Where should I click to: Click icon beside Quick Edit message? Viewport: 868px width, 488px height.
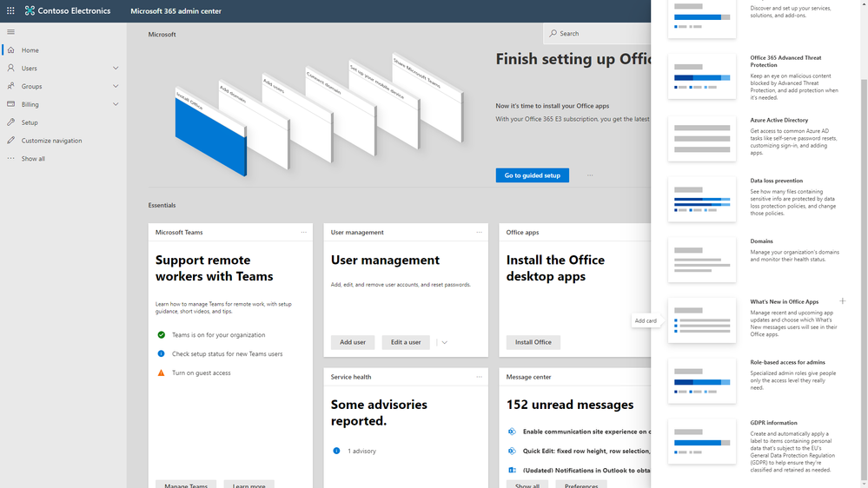[512, 451]
